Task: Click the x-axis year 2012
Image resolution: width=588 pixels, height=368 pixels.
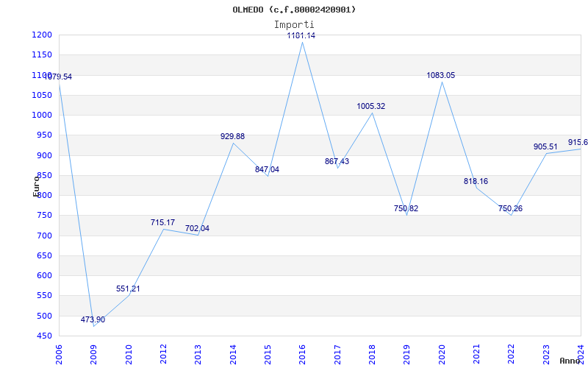Action: coord(163,355)
